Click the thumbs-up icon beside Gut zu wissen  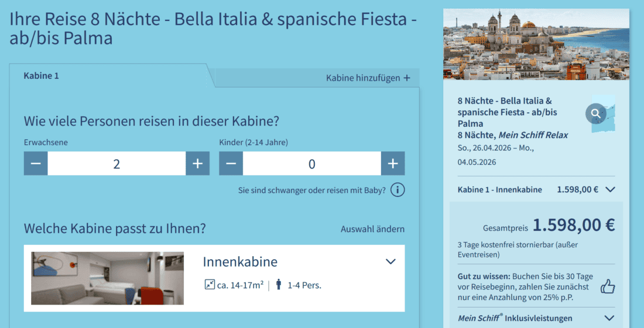pyautogui.click(x=608, y=286)
